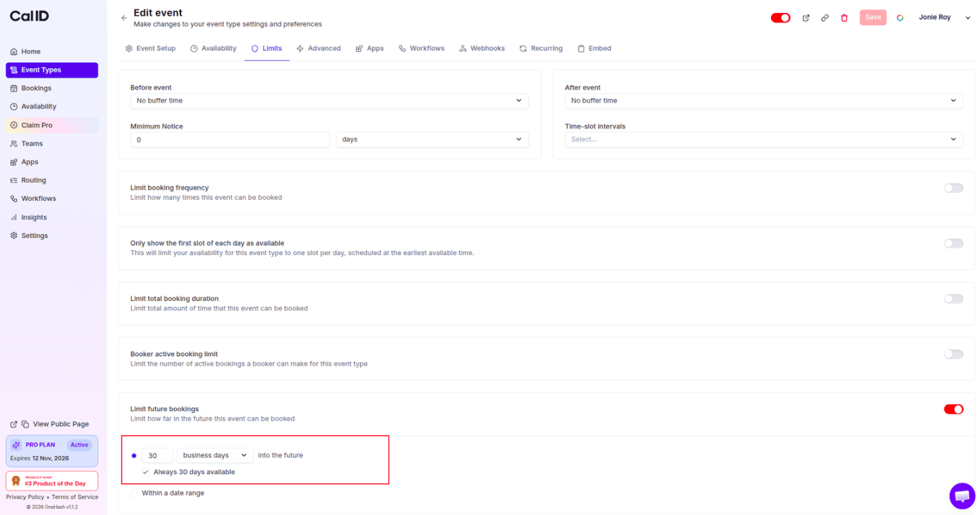980x515 pixels.
Task: Toggle the event enabled switch in header
Action: click(780, 18)
